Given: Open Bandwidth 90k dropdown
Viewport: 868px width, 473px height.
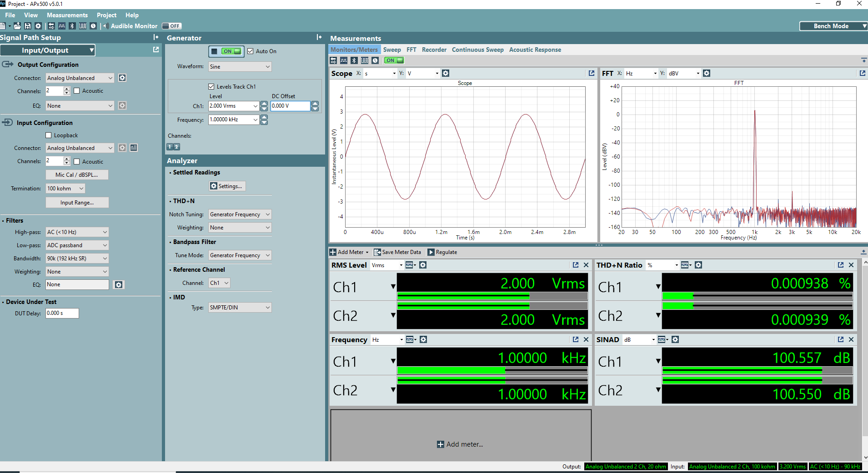Looking at the screenshot, I should point(77,258).
